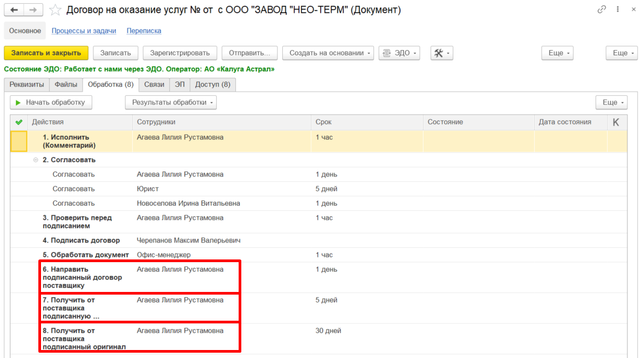Click the Записать button
Screen dimensions: 644x358
[116, 53]
